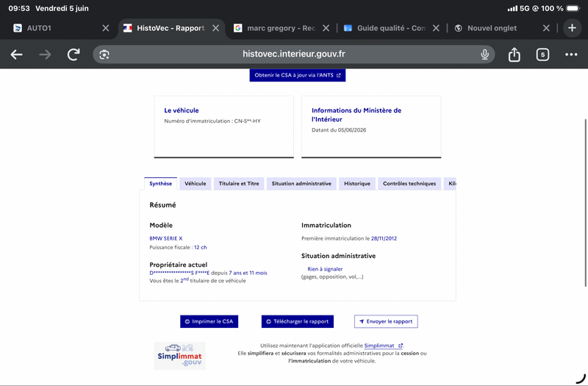The height and width of the screenshot is (386, 588).
Task: Open the browser three-dot menu
Action: 571,54
